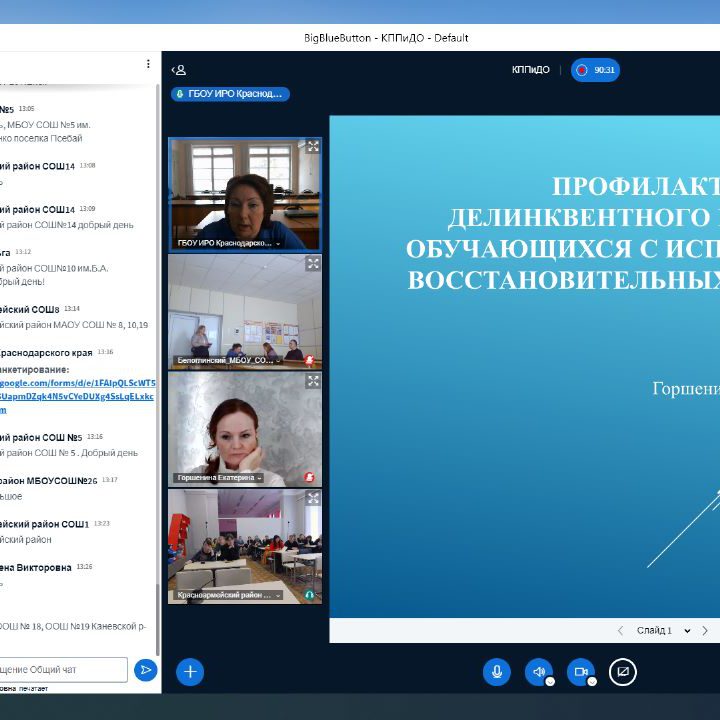Fullscreen the ГБОУ ИРО webcam video
The width and height of the screenshot is (720, 720).
click(x=313, y=146)
